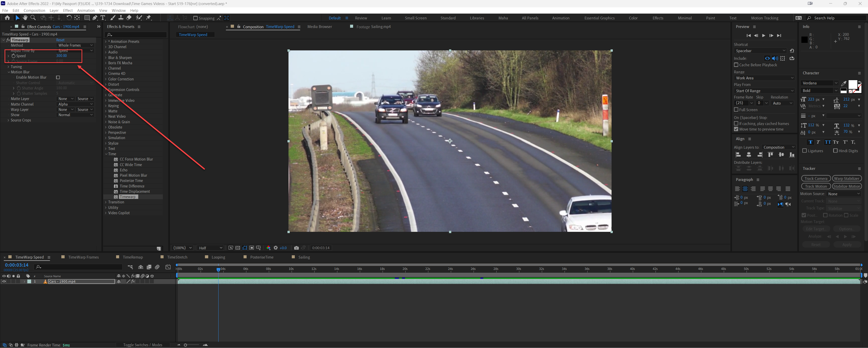The height and width of the screenshot is (348, 868).
Task: Select the Zoom tool in toolbar
Action: click(33, 18)
